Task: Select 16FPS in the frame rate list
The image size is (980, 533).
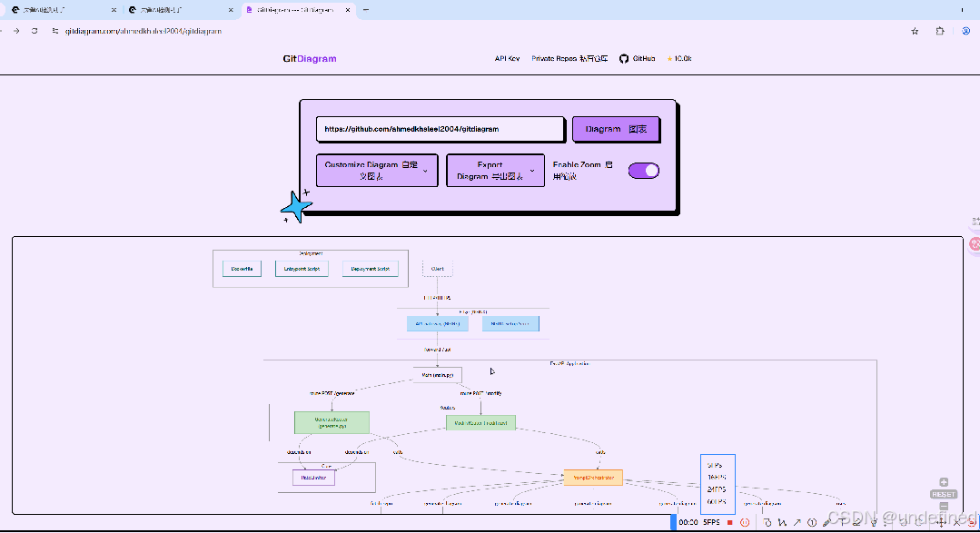Action: pyautogui.click(x=717, y=478)
